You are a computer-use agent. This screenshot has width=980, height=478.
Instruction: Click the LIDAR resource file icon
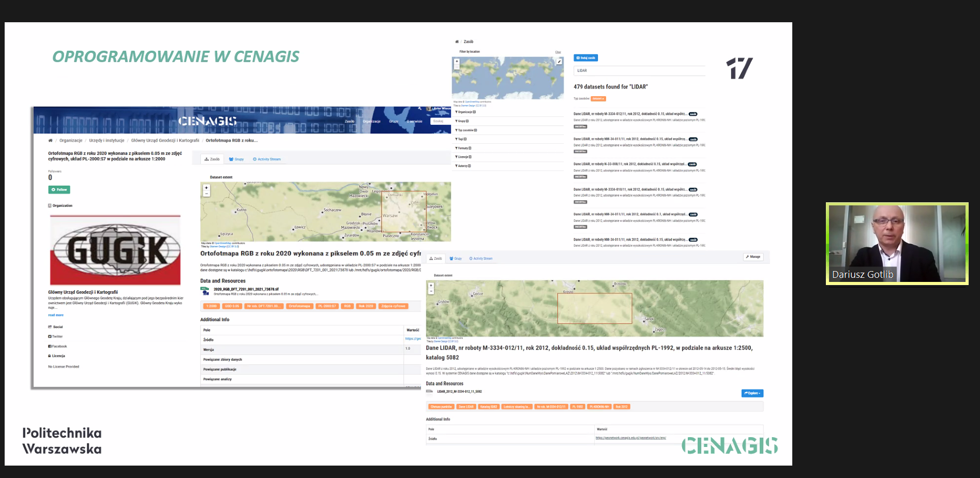429,392
